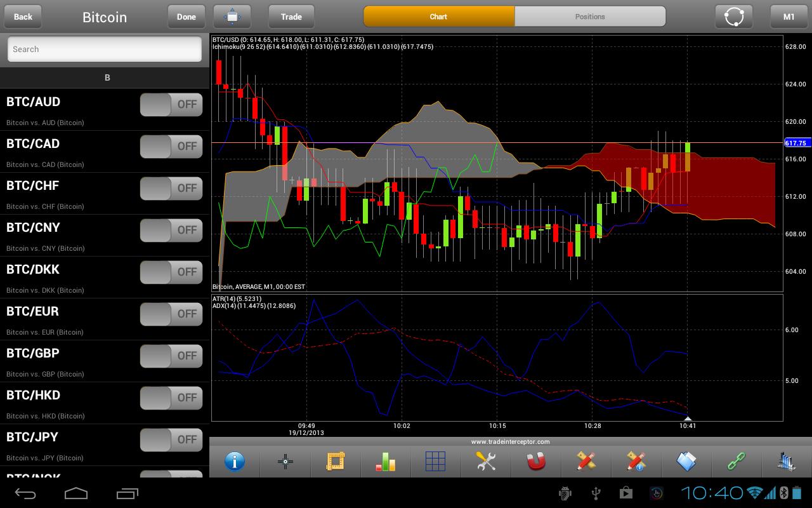Enable the BTC/EUR instrument switch
Screen dimensions: 812x508
pos(171,314)
